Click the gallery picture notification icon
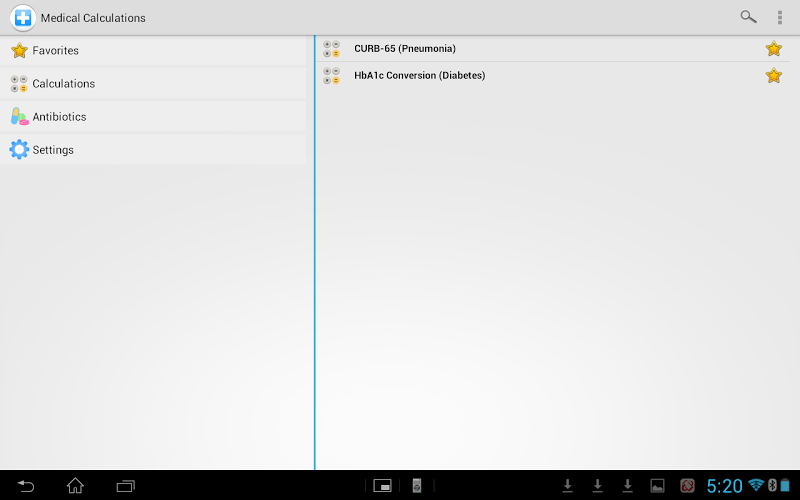800x500 pixels. point(657,486)
